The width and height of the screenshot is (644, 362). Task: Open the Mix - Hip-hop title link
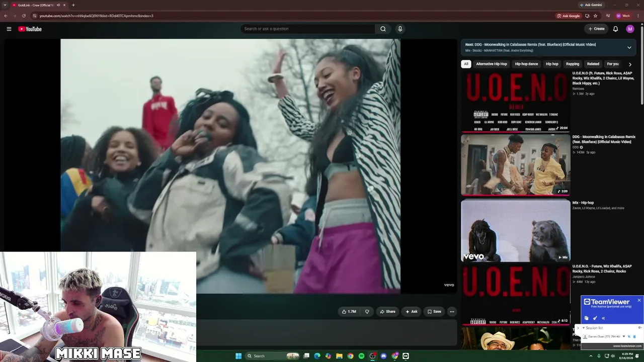[583, 203]
